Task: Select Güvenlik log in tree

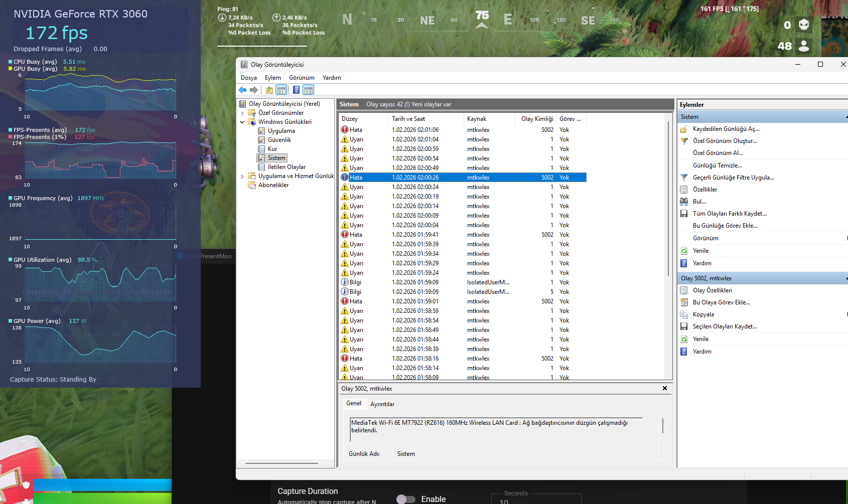Action: coord(279,140)
